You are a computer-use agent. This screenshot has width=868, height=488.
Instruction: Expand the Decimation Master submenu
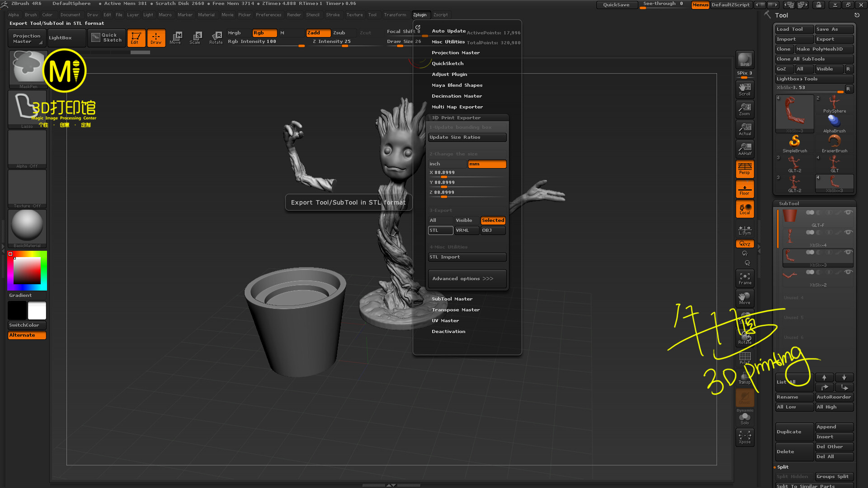[457, 96]
